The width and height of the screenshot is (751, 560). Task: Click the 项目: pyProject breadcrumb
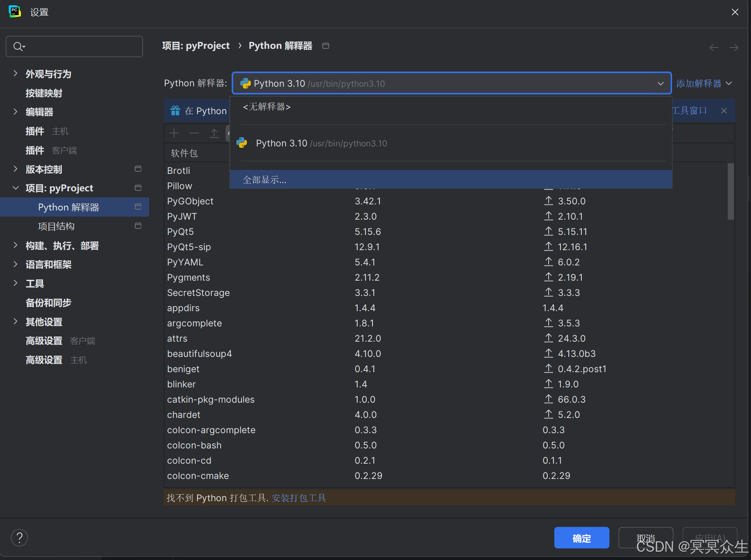195,45
